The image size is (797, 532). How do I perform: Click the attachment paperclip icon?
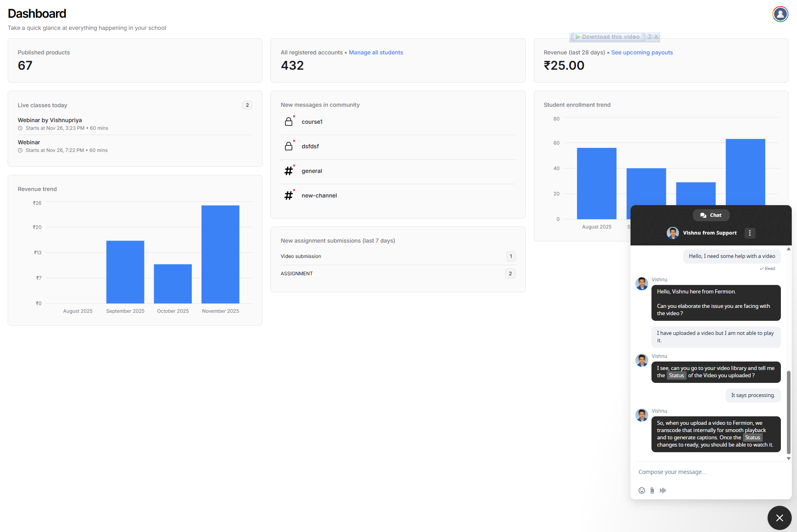[652, 490]
